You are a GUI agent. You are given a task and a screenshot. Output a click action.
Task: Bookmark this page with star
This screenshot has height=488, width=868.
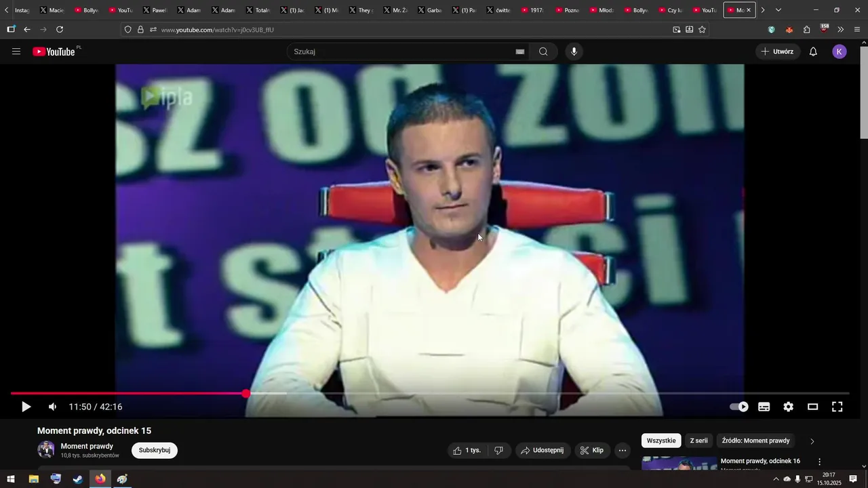click(702, 30)
